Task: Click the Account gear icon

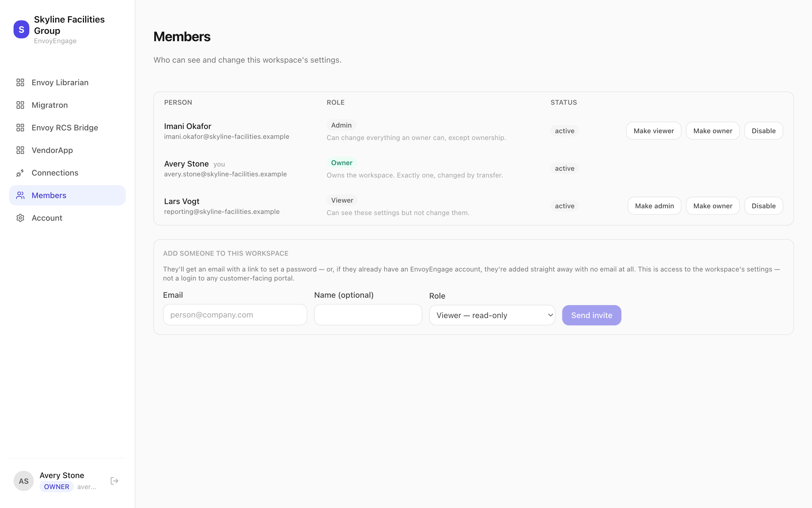Action: pos(20,218)
